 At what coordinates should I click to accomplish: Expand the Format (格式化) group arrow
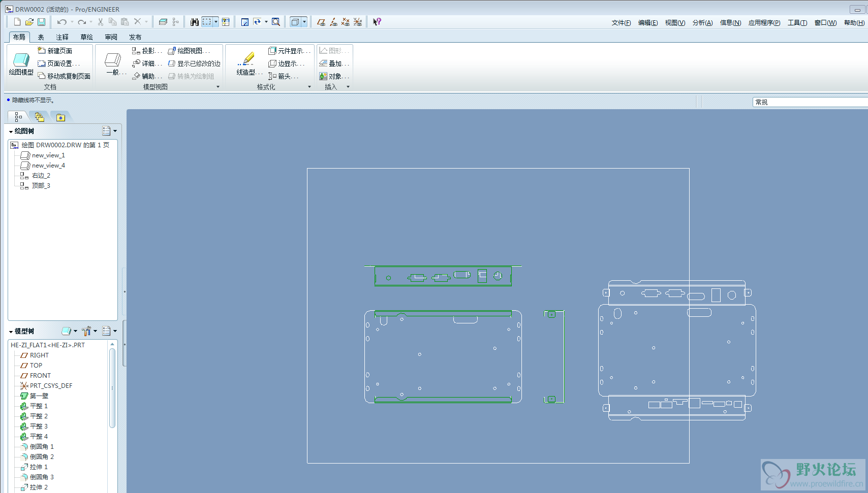pyautogui.click(x=309, y=87)
